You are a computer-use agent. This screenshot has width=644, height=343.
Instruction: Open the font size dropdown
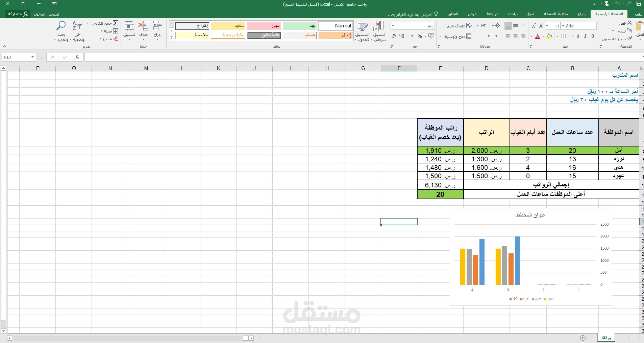547,26
